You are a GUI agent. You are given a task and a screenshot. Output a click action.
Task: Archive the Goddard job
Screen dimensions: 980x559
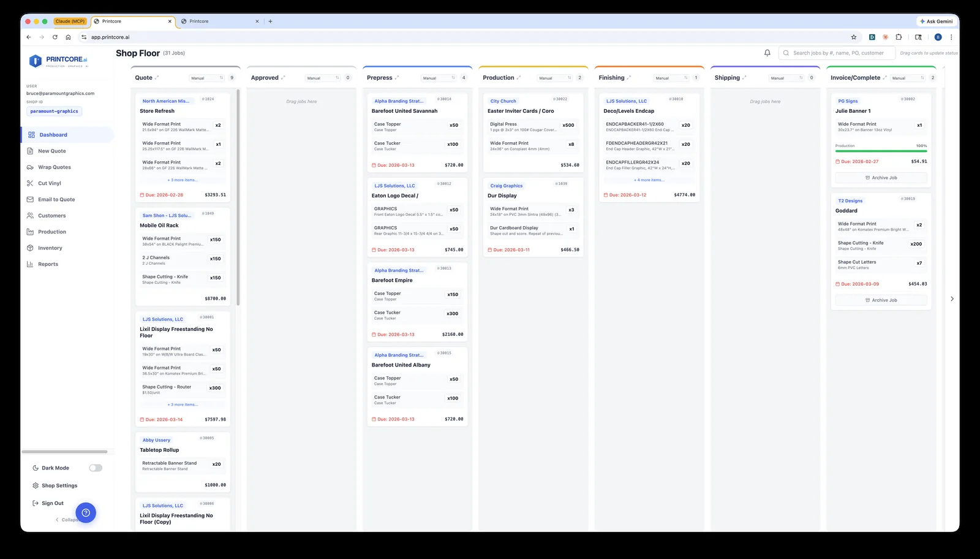click(x=881, y=300)
